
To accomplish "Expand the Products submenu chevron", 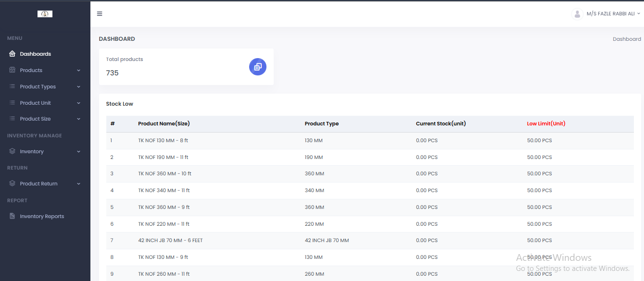I will (x=78, y=71).
